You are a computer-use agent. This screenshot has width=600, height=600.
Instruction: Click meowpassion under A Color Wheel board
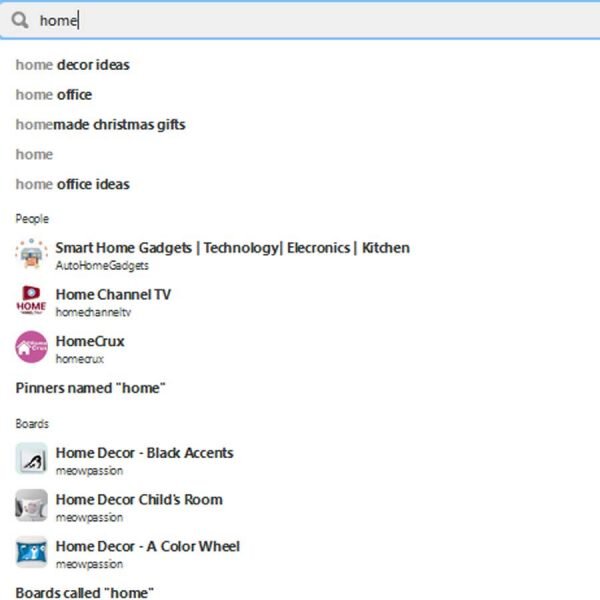pos(89,564)
